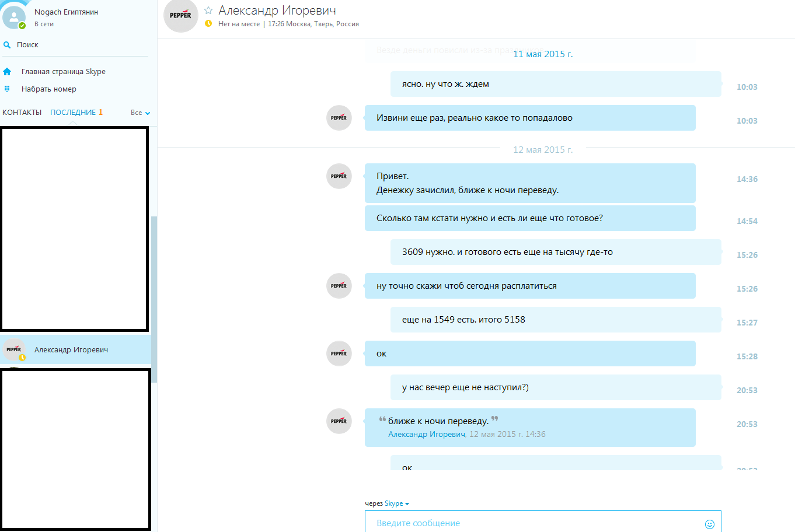Open Skype home page via house icon
The image size is (795, 532).
tap(7, 72)
